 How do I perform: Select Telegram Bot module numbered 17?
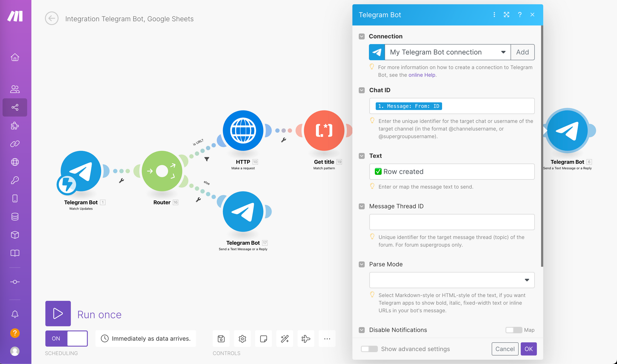(x=243, y=212)
